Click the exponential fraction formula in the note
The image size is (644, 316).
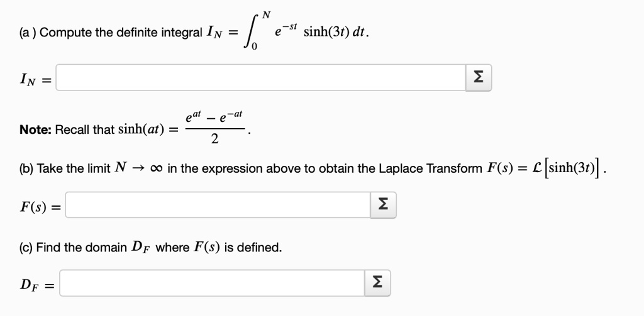tap(214, 128)
